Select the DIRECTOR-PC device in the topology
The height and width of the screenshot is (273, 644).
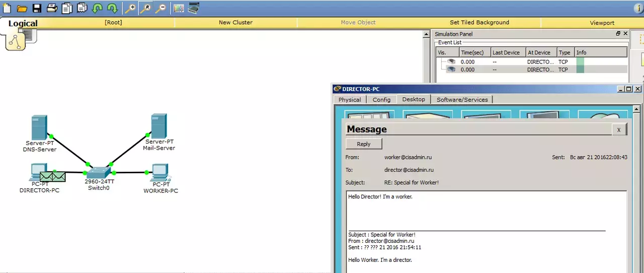pyautogui.click(x=39, y=172)
